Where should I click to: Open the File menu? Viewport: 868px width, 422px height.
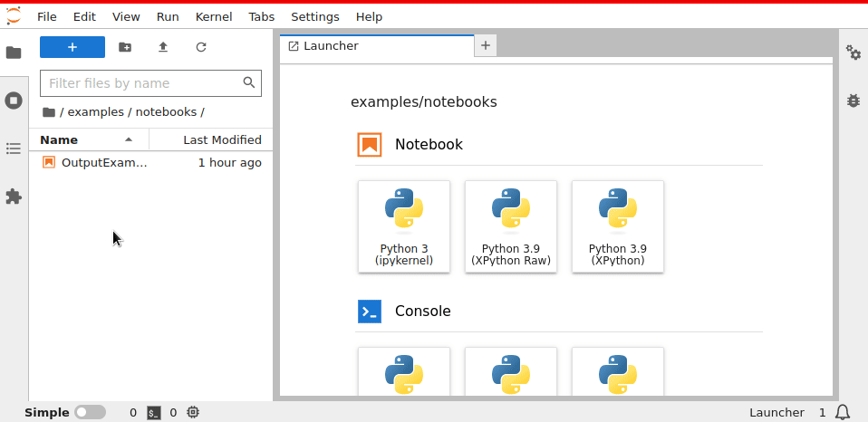tap(47, 16)
